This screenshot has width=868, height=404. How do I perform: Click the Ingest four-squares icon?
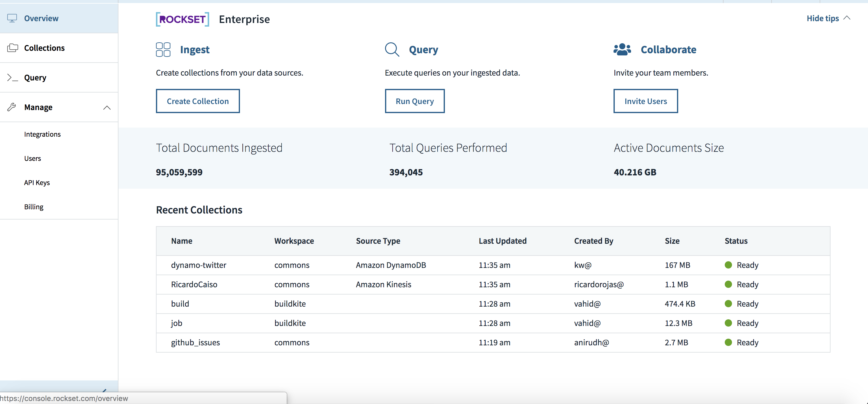(x=163, y=50)
